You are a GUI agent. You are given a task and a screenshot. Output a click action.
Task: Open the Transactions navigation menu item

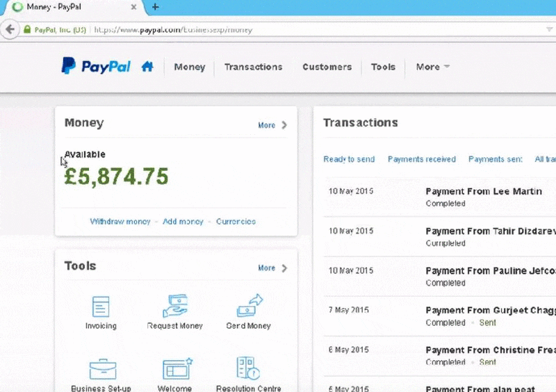click(253, 67)
